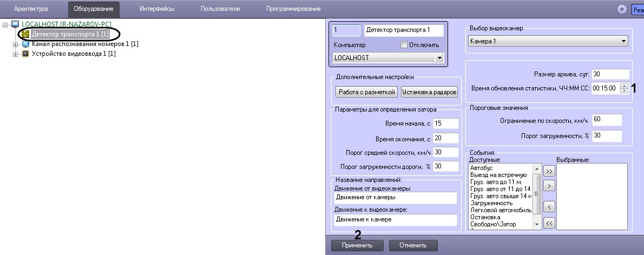Screen dimensions: 644x255
Task: Click the Канал распознавания номеров icon
Action: (25, 44)
